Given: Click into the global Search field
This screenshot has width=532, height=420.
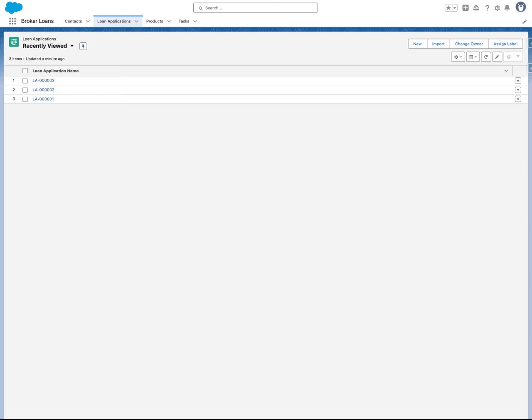Looking at the screenshot, I should (x=255, y=8).
